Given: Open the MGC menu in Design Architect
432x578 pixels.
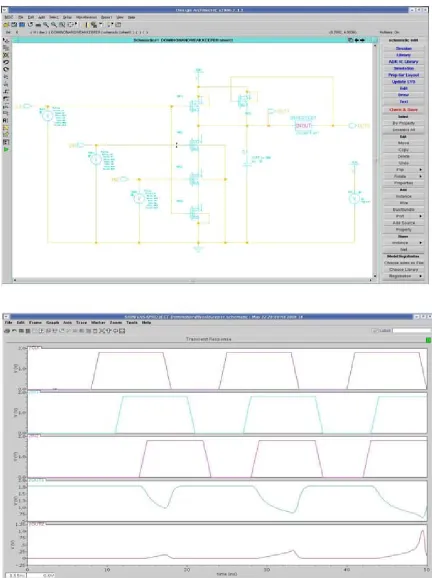Looking at the screenshot, I should pyautogui.click(x=9, y=17).
